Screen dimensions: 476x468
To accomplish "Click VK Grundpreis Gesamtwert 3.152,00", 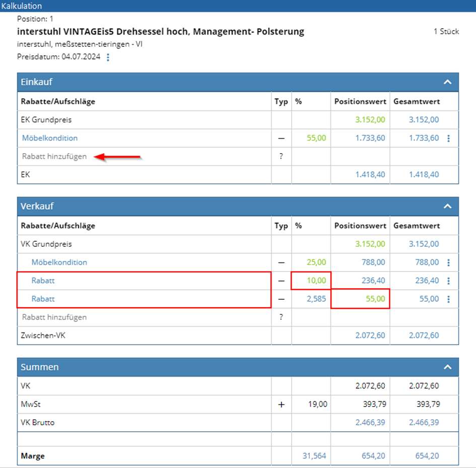I will click(424, 244).
